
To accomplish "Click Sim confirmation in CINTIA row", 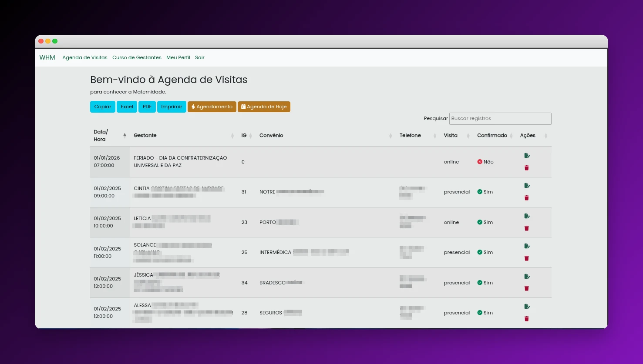I will pos(485,192).
